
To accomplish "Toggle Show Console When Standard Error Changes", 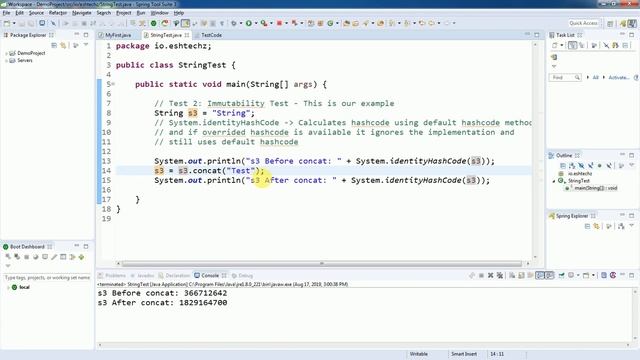I will click(x=549, y=276).
